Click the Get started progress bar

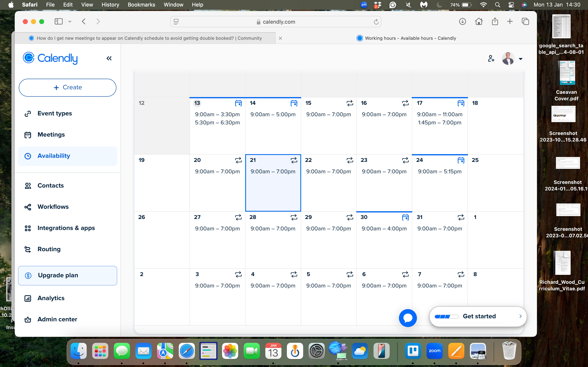point(446,316)
